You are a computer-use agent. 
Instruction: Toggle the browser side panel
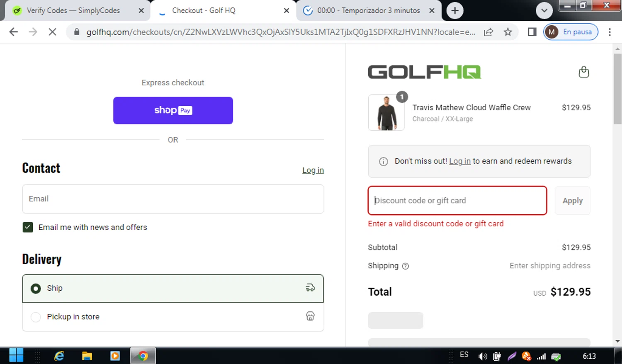pyautogui.click(x=532, y=32)
